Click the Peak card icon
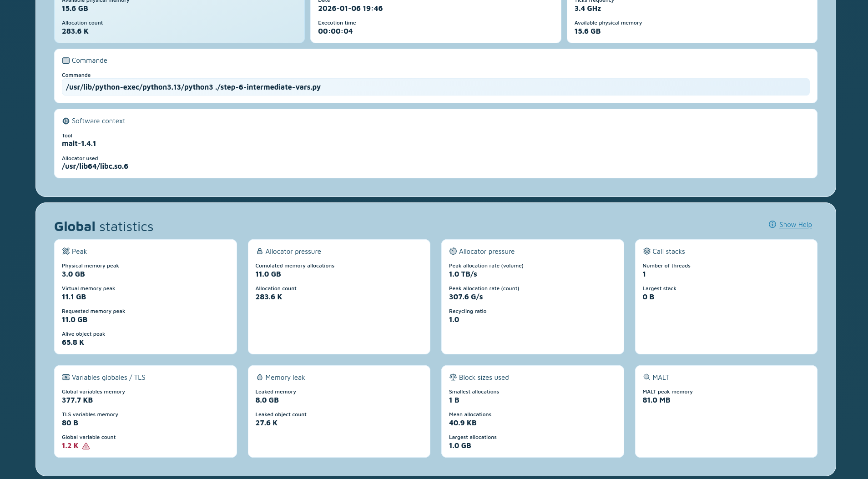This screenshot has width=868, height=479. pyautogui.click(x=66, y=252)
